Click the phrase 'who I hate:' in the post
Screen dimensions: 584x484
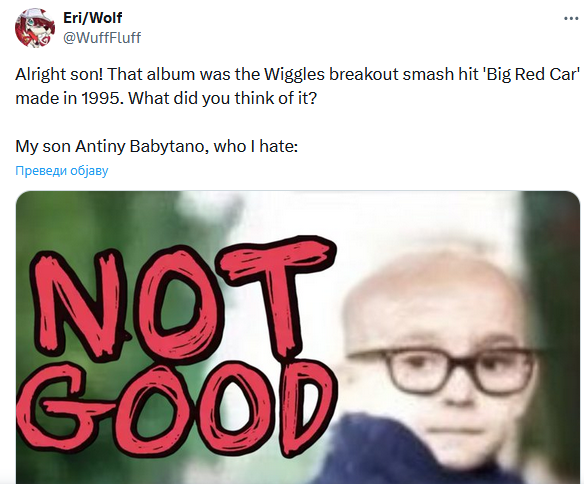pyautogui.click(x=256, y=146)
